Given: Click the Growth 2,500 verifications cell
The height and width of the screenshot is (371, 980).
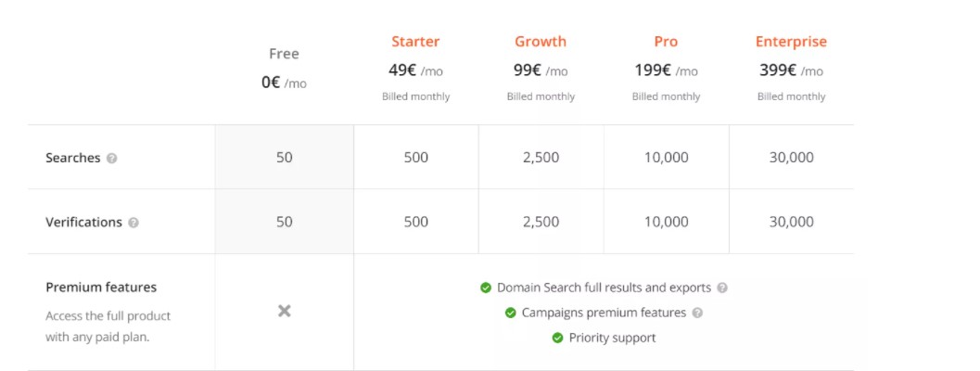Looking at the screenshot, I should coord(541,222).
